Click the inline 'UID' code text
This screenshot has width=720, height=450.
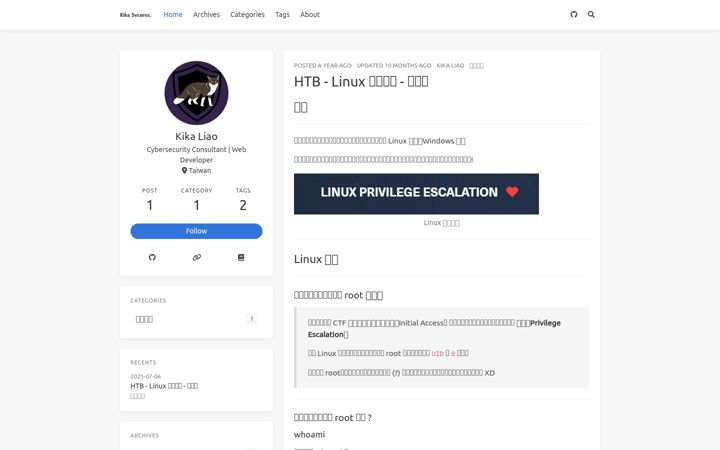click(438, 354)
